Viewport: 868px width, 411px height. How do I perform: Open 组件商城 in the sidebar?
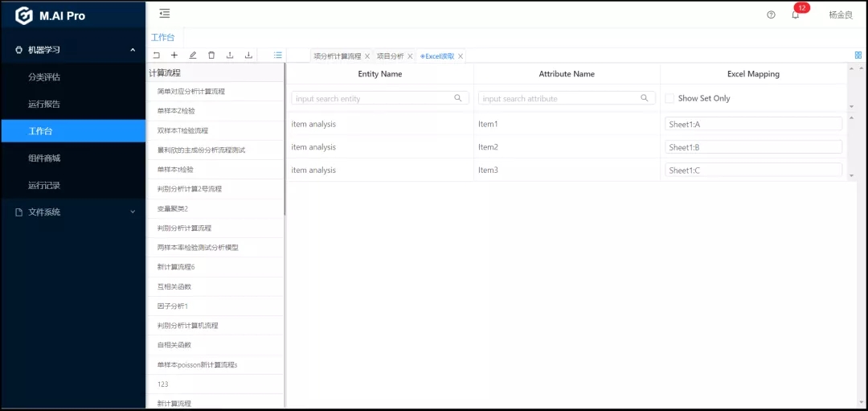tap(44, 158)
